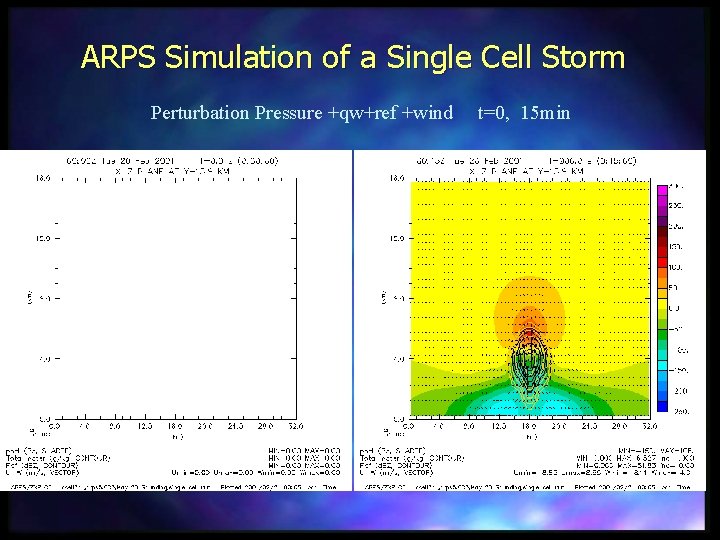Pick the bright red swatch on the color bar

662,263
